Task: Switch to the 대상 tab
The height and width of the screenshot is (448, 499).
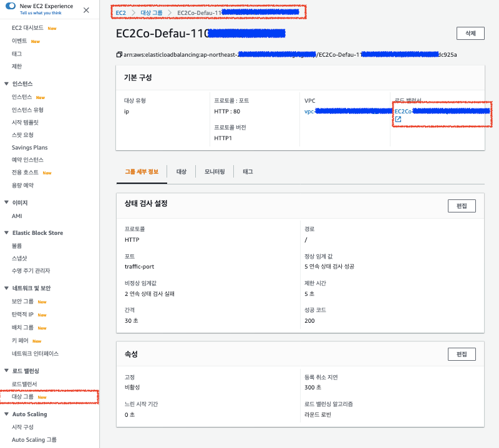Action: [x=182, y=172]
